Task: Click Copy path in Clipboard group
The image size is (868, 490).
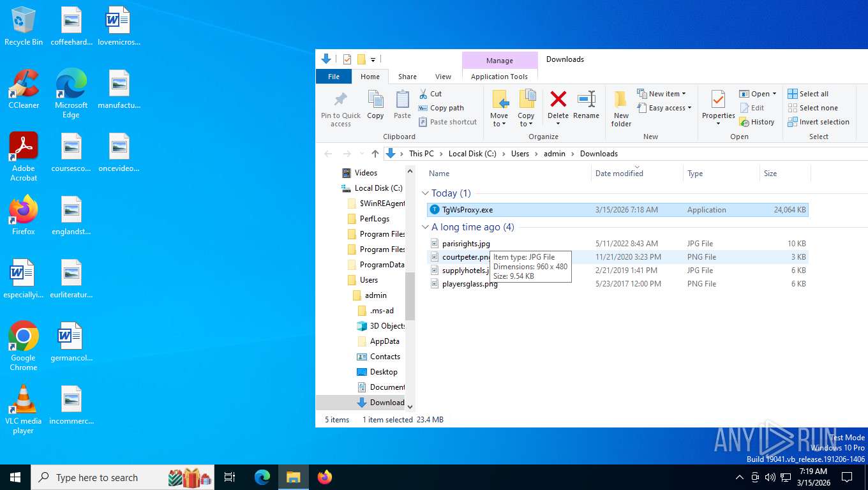Action: coord(441,108)
